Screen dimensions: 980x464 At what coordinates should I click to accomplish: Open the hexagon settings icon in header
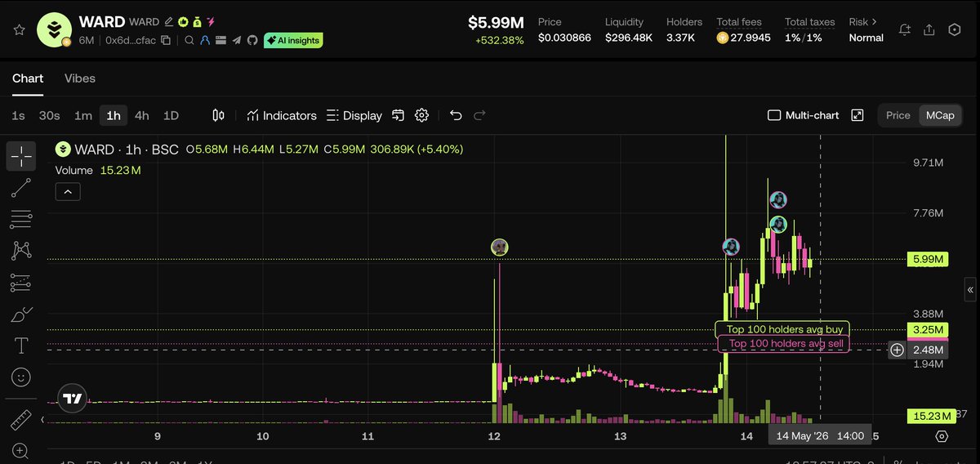coord(954,29)
